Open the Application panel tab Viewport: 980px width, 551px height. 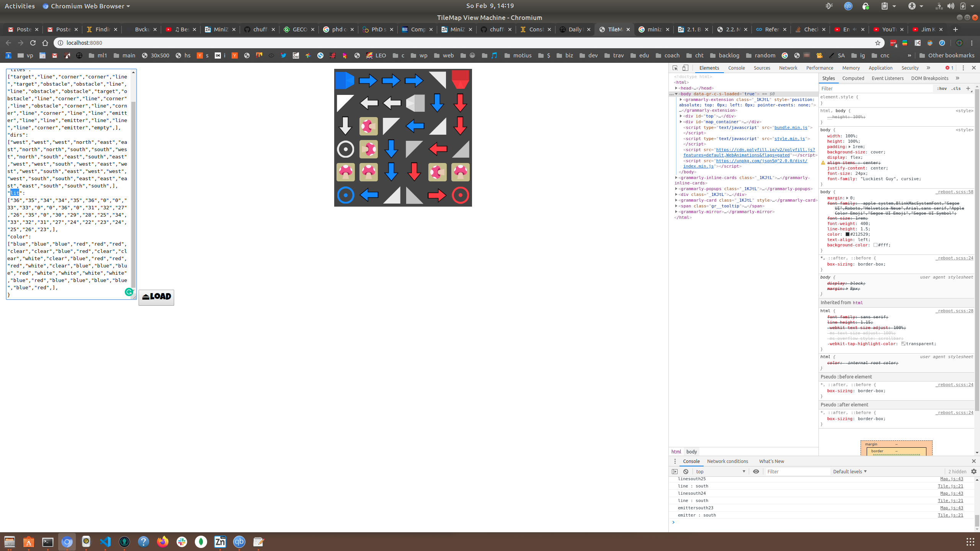(880, 68)
